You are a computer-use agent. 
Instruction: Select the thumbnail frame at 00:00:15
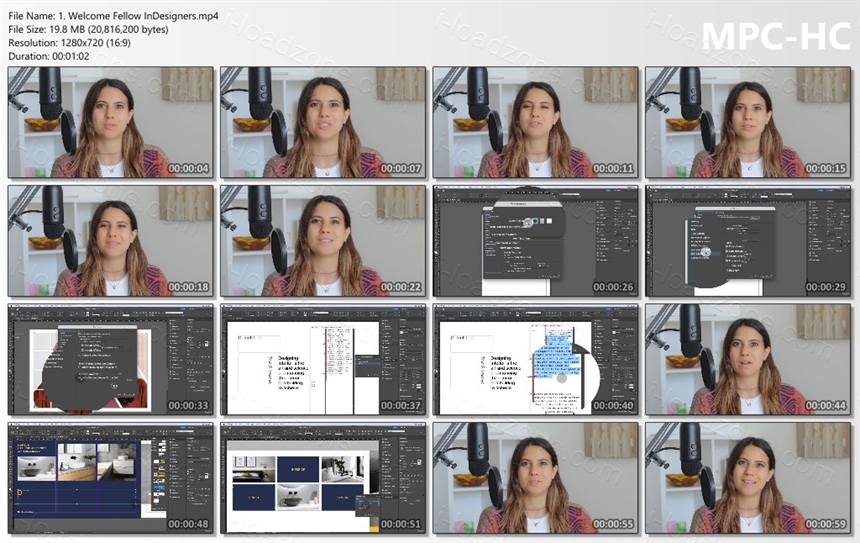click(x=748, y=122)
